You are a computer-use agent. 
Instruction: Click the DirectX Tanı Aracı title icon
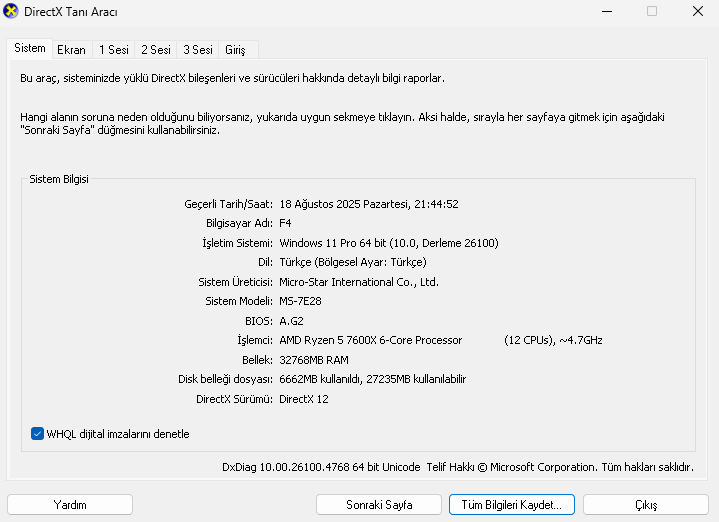(11, 11)
